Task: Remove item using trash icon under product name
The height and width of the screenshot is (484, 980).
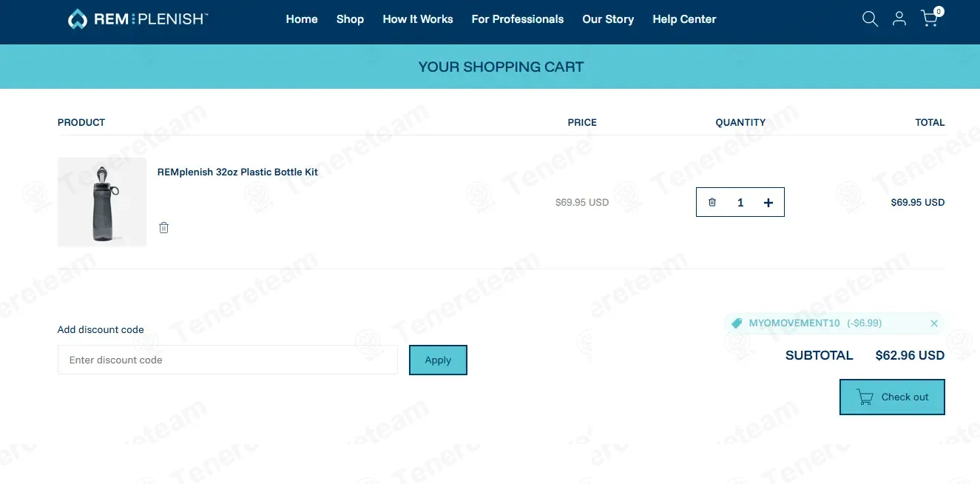Action: click(164, 227)
